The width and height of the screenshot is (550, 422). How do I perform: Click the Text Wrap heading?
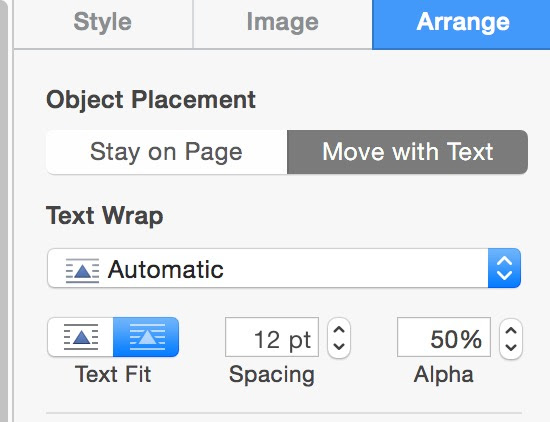(x=105, y=215)
